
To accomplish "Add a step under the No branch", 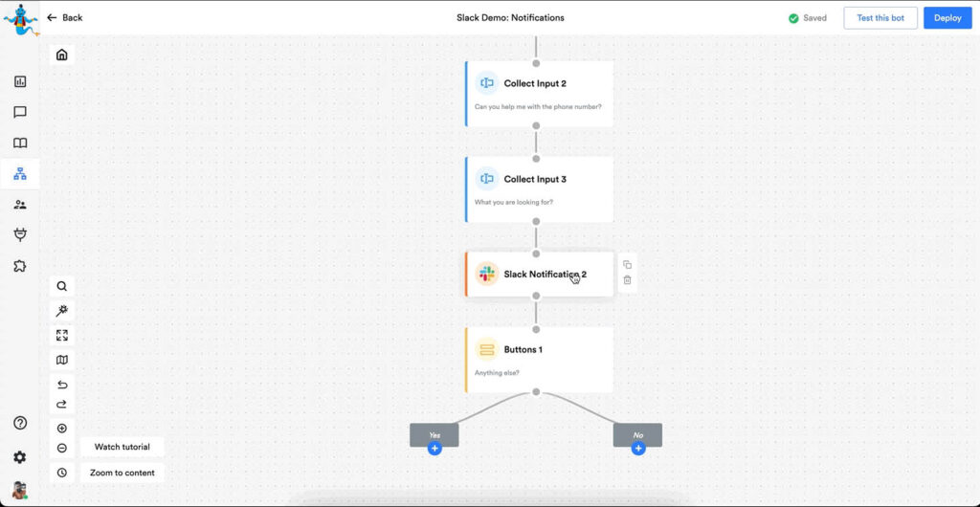I will 638,449.
